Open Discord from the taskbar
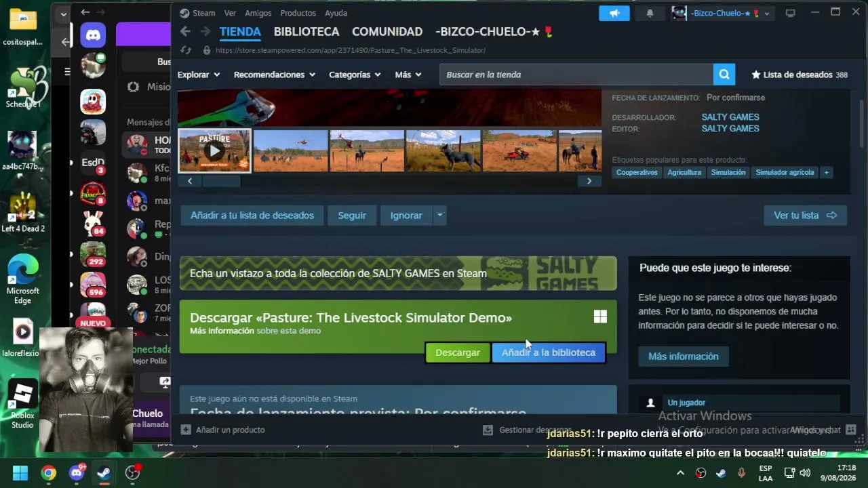The image size is (868, 488). coord(77,472)
